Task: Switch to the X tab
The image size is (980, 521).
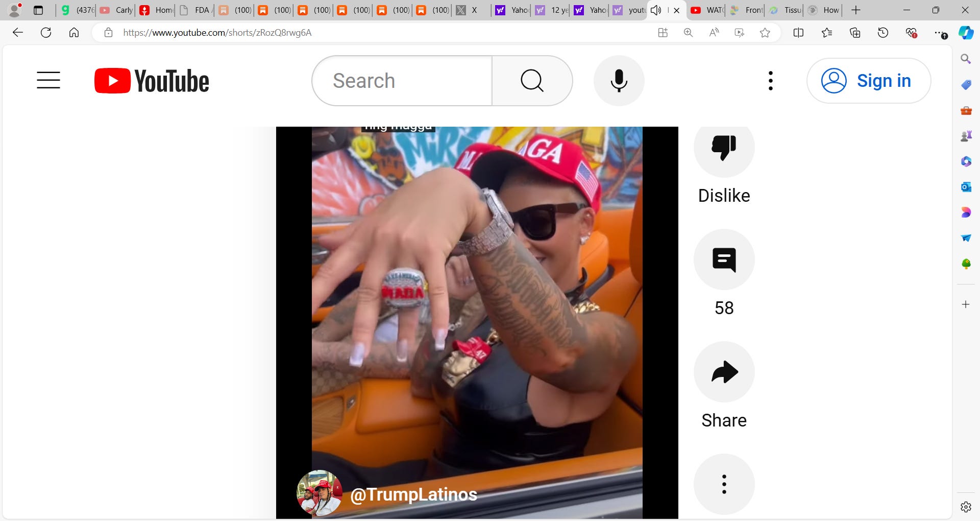Action: click(471, 10)
